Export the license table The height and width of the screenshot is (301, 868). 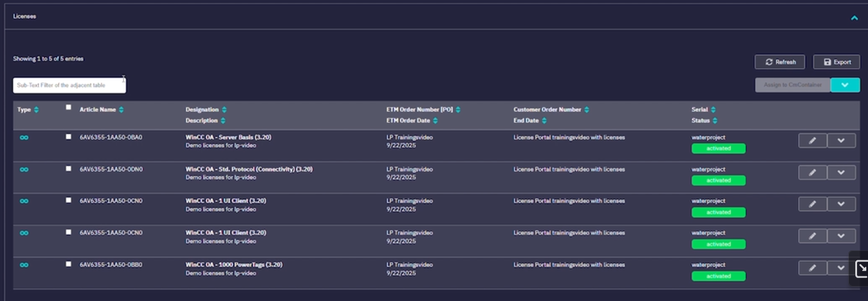836,62
